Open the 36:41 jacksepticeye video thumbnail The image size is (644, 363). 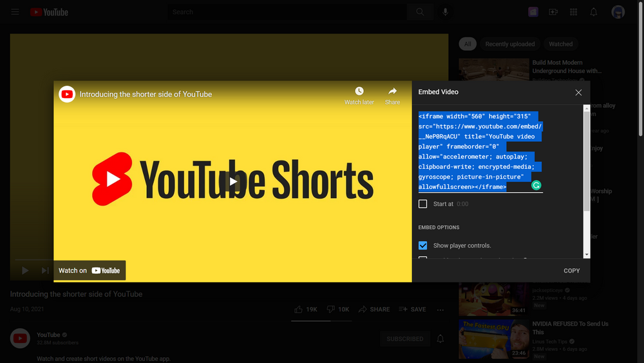tap(494, 299)
